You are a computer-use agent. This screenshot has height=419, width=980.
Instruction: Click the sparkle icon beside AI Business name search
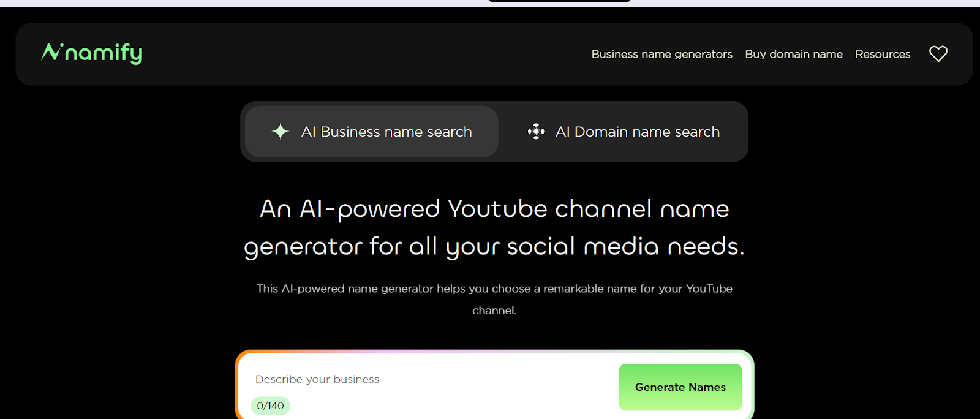tap(281, 131)
